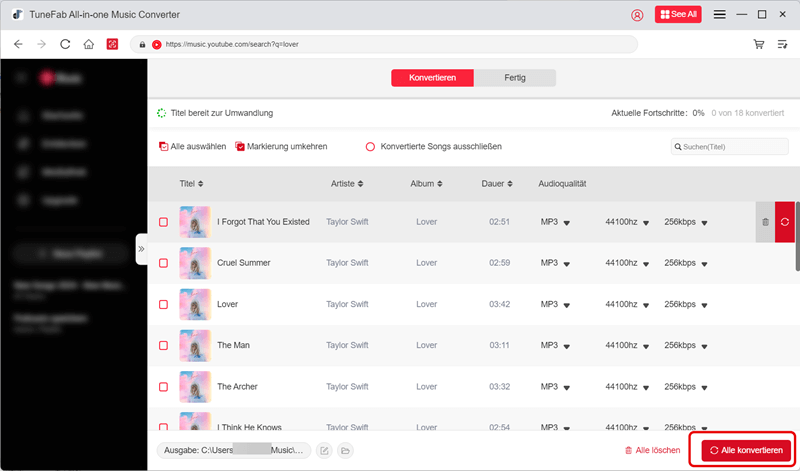Click Taylor Swift artist in Lover row
The image size is (800, 471).
coord(347,304)
